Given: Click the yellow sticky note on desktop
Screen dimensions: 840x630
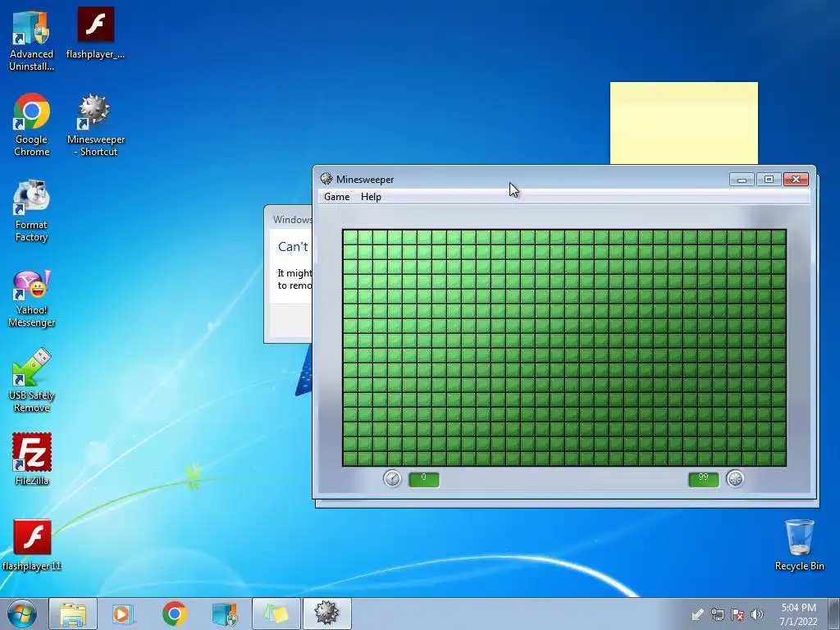Looking at the screenshot, I should 683,123.
